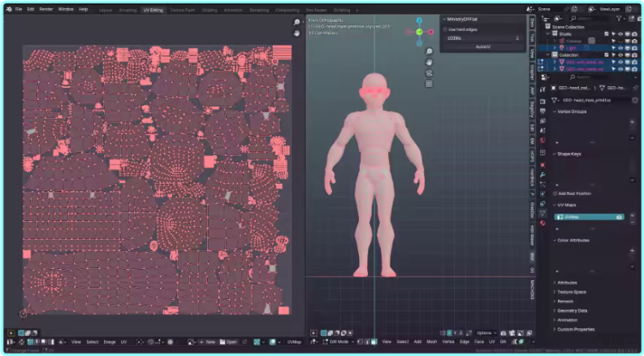Viewport: 644px width, 356px height.
Task: Click the perspective/orthographic grid icon
Action: 429,84
